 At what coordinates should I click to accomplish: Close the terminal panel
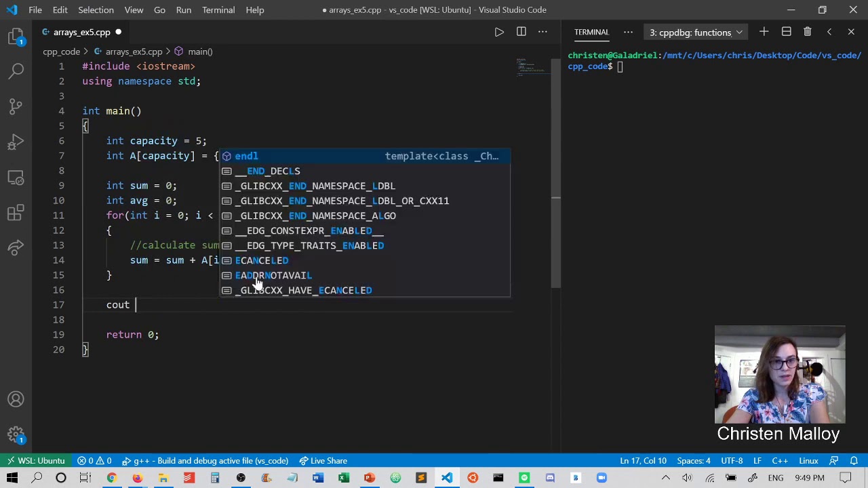click(851, 32)
